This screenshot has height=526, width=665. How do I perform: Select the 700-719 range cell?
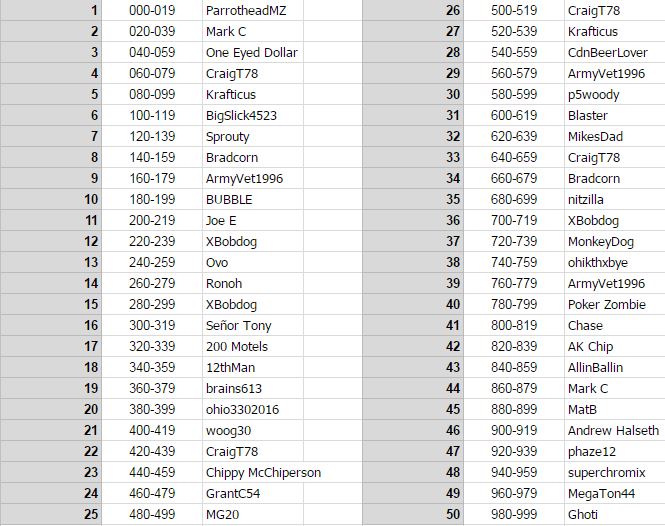(514, 221)
